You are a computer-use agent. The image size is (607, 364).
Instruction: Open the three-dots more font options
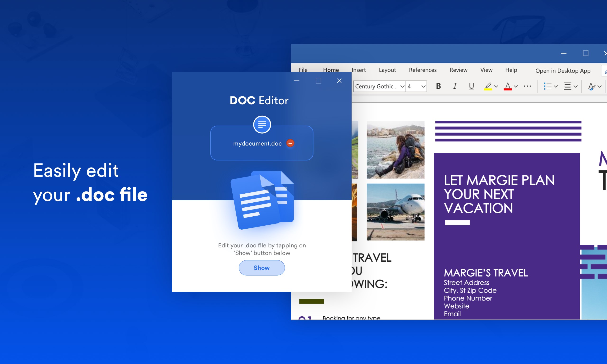pos(527,86)
